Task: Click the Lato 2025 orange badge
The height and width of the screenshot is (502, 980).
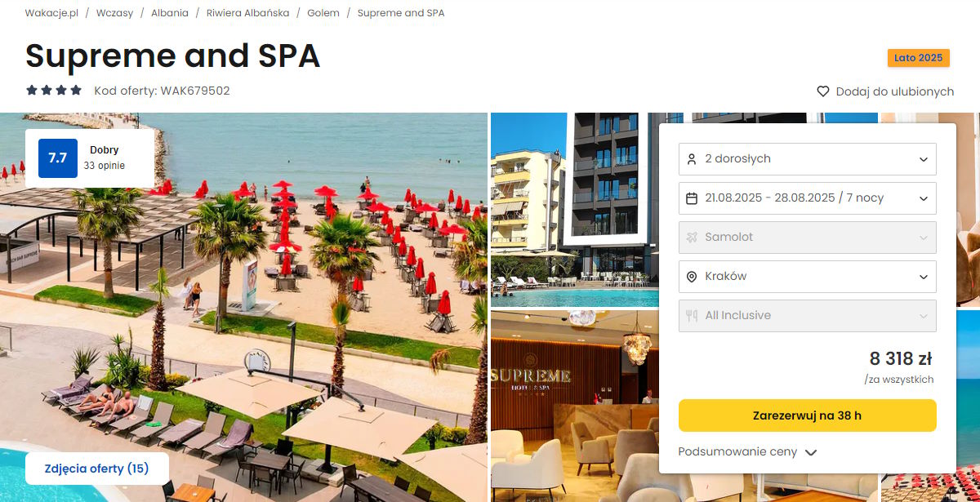Action: pyautogui.click(x=919, y=58)
